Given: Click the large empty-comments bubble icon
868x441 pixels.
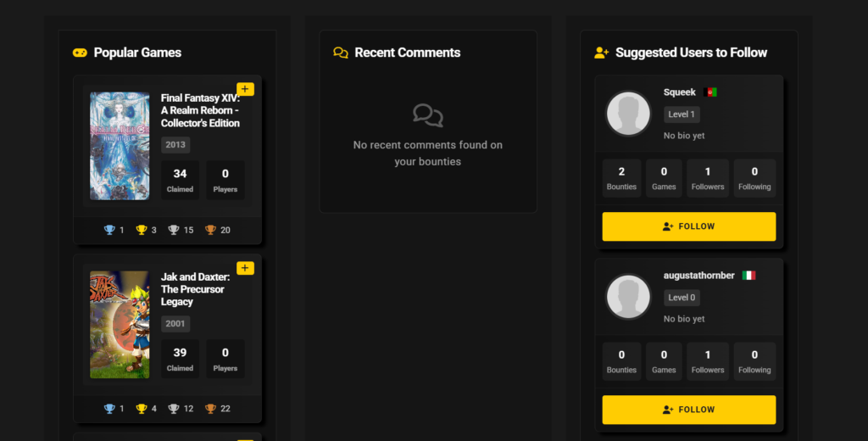Looking at the screenshot, I should (x=428, y=115).
